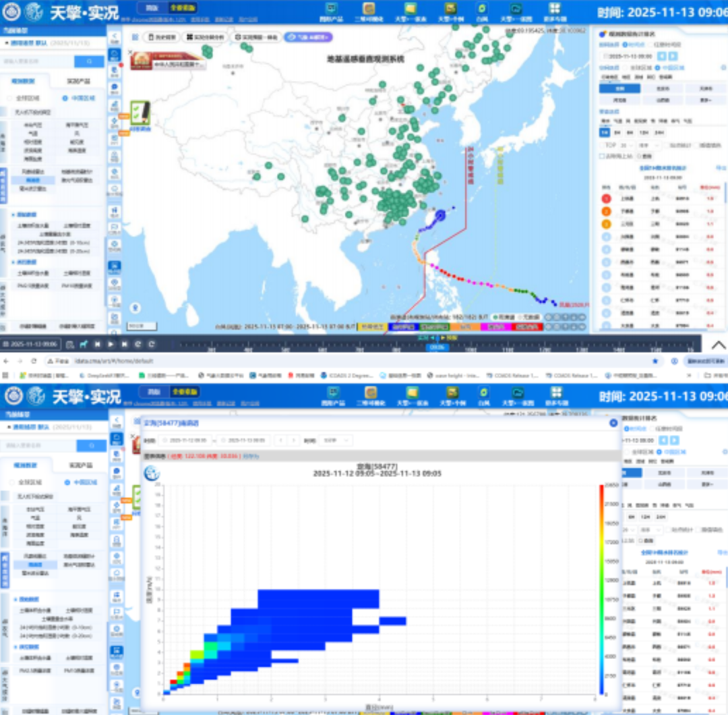Switch to 观测数据 tab in upper left panel
The height and width of the screenshot is (715, 728).
point(23,82)
